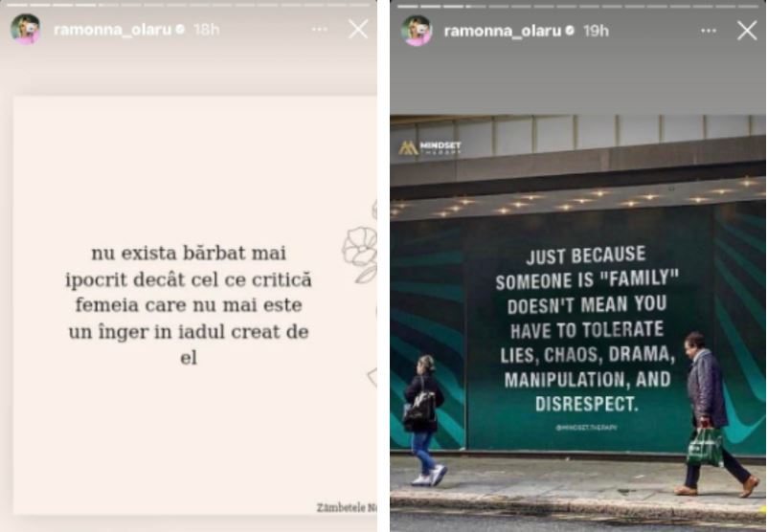Tap the Romanian quote text card

[189, 305]
